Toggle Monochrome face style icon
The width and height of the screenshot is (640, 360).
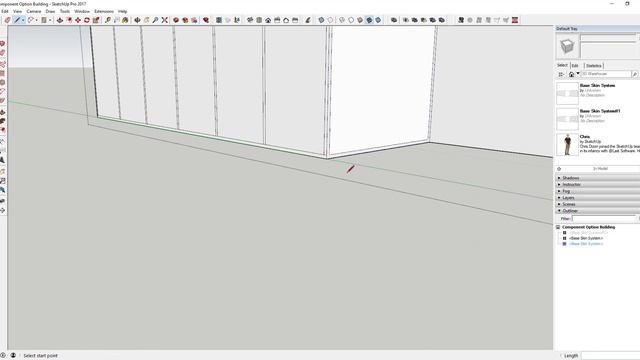coord(378,20)
